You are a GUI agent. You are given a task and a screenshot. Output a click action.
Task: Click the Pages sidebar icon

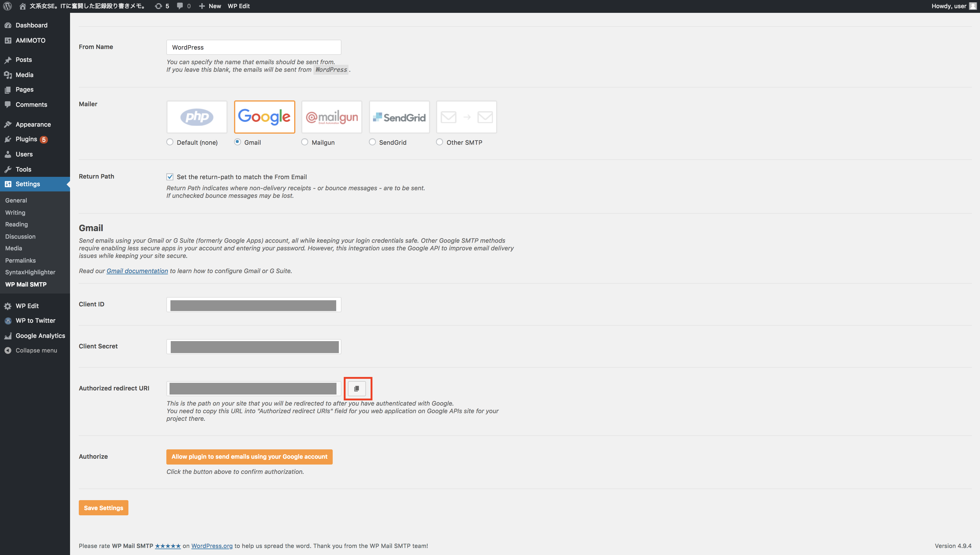click(8, 90)
